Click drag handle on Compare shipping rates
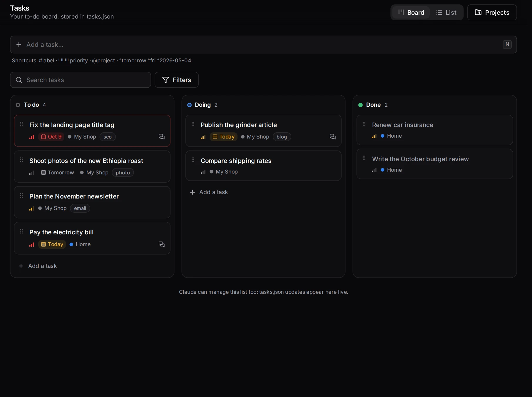The width and height of the screenshot is (532, 397). tap(193, 160)
